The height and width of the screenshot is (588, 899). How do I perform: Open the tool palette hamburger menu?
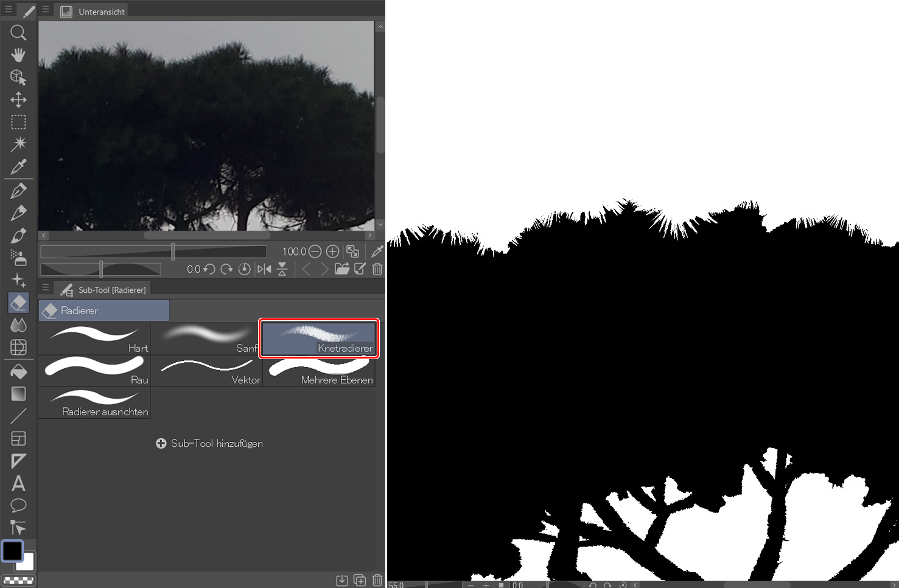[x=9, y=9]
